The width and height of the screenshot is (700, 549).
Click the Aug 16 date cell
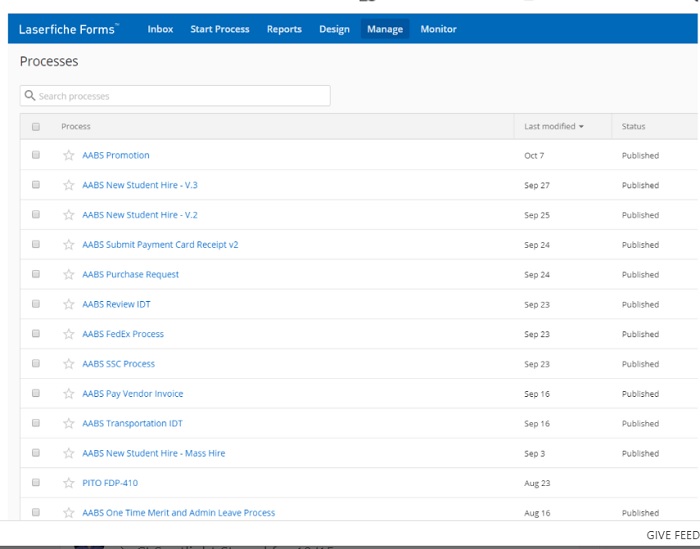click(537, 513)
